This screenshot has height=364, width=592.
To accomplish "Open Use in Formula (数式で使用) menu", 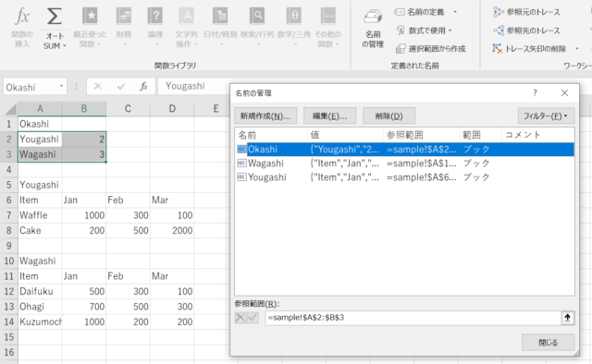I will pos(424,30).
